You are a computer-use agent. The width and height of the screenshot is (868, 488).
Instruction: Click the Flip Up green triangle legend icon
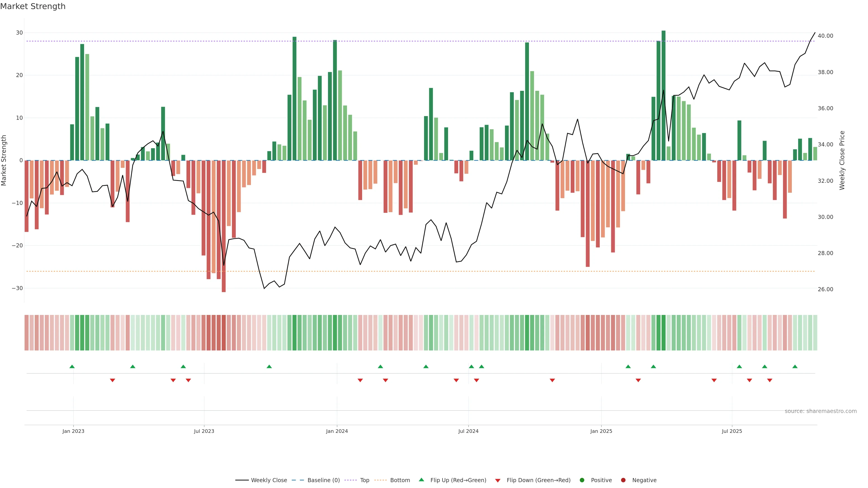click(421, 480)
